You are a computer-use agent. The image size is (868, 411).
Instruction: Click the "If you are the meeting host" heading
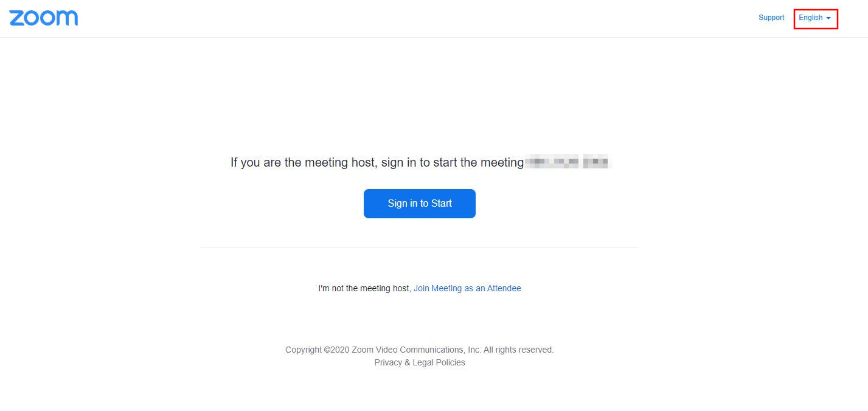point(420,162)
